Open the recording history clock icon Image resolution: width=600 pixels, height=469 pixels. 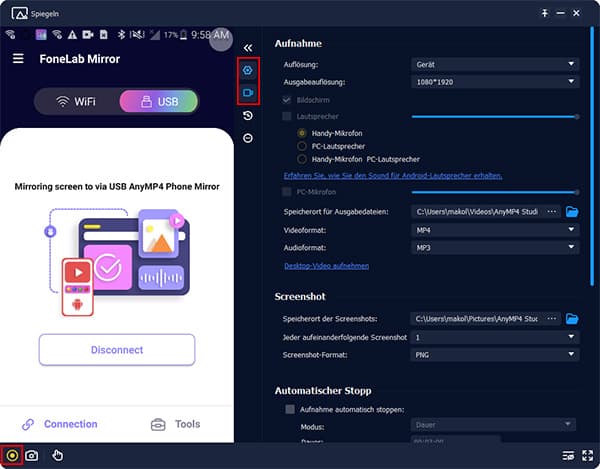click(248, 116)
